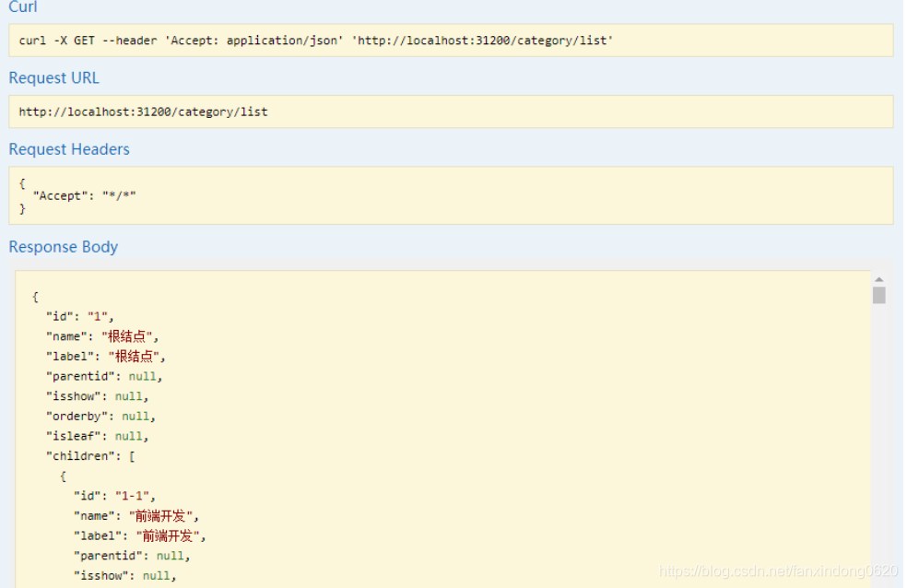Click the "children": [ line
This screenshot has height=588, width=907.
click(90, 456)
